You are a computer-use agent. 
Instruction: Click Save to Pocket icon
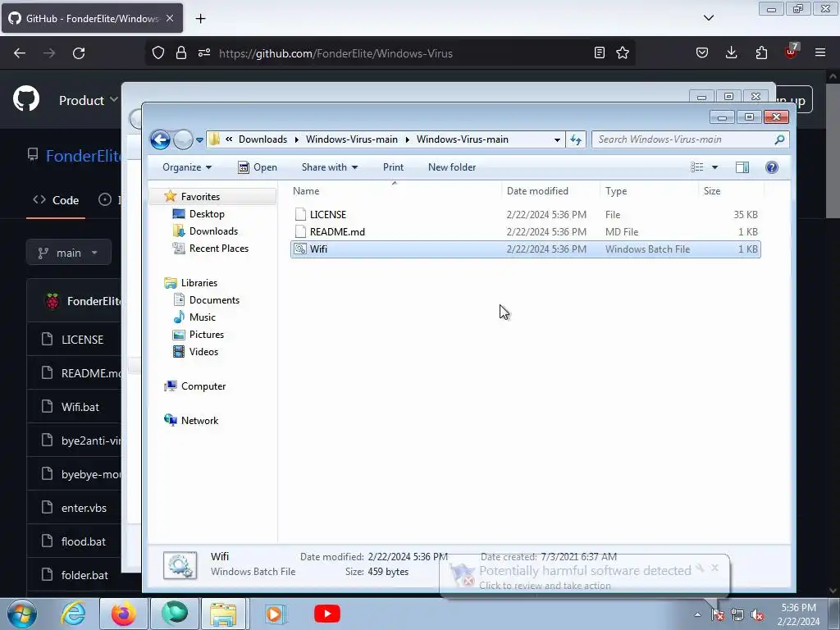tap(702, 52)
